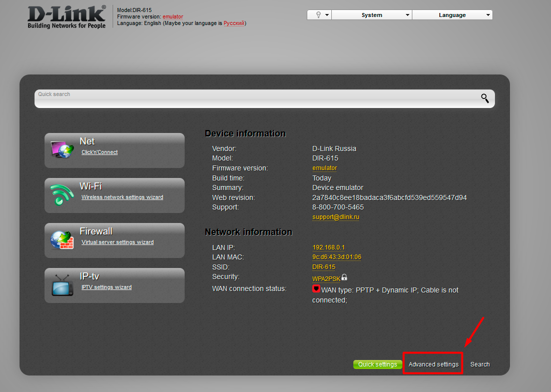Open the Virtual server settings wizard
Image resolution: width=551 pixels, height=392 pixels.
click(x=117, y=241)
